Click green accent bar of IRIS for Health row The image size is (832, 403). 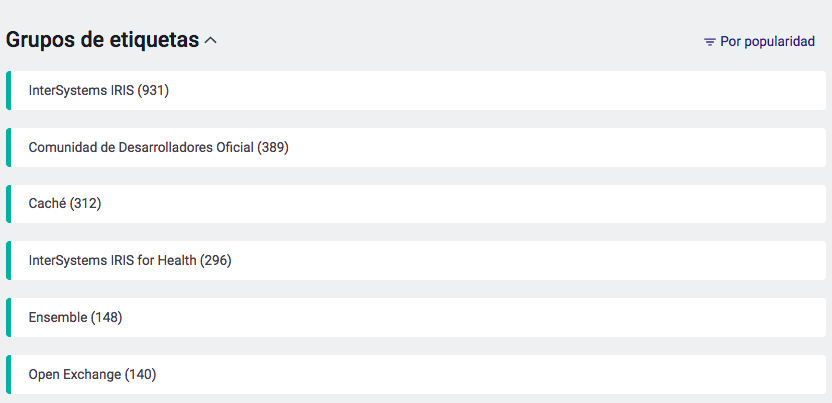click(8, 260)
